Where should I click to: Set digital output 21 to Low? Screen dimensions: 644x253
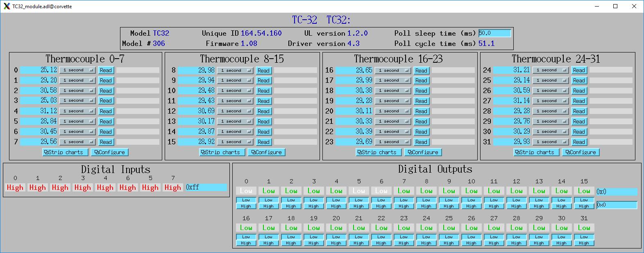tap(359, 237)
